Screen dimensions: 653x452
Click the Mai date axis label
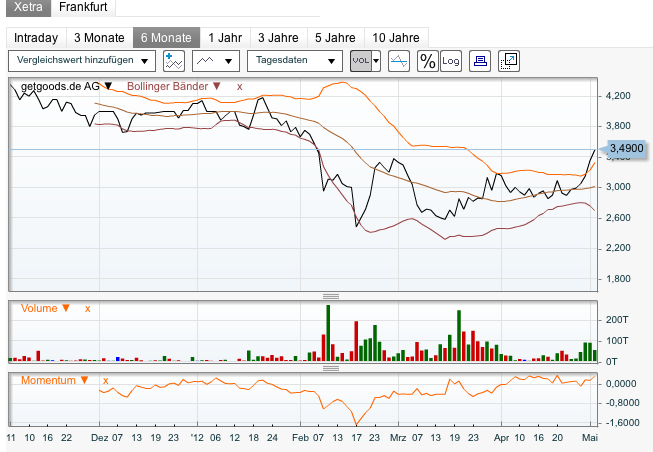point(590,438)
